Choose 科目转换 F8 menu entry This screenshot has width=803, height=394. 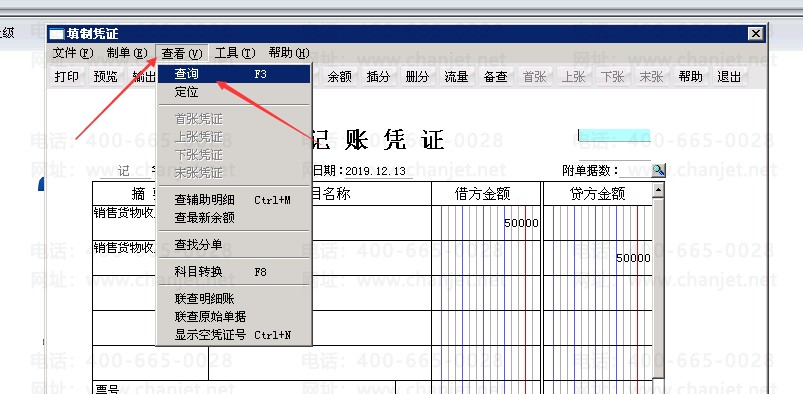(234, 272)
